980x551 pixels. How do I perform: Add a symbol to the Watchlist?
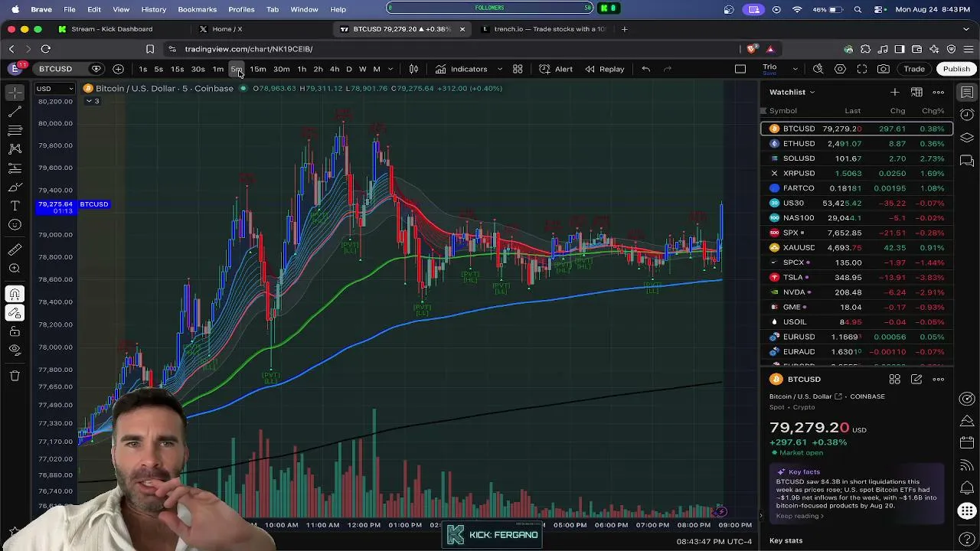(x=894, y=93)
